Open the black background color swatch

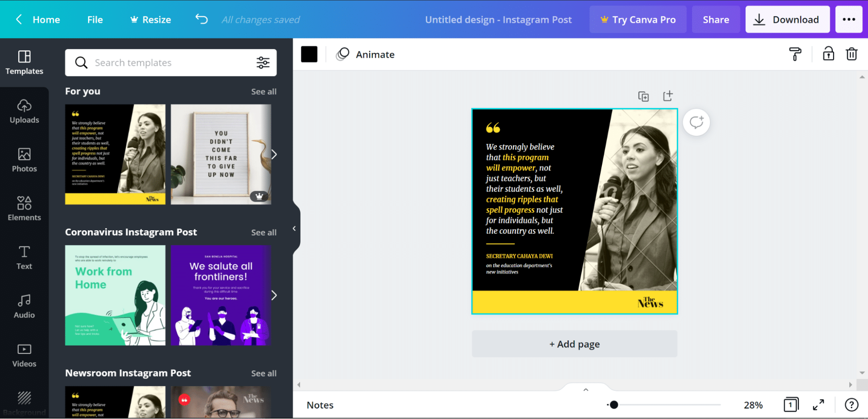coord(309,54)
